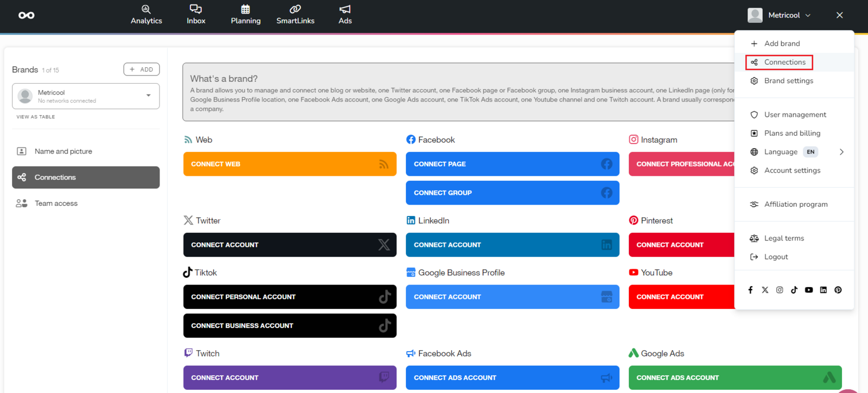Open the Ads section
The image size is (868, 393).
[345, 15]
